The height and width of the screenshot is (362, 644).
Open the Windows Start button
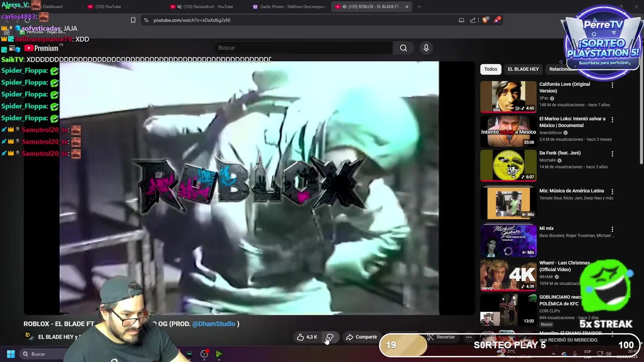click(x=11, y=354)
